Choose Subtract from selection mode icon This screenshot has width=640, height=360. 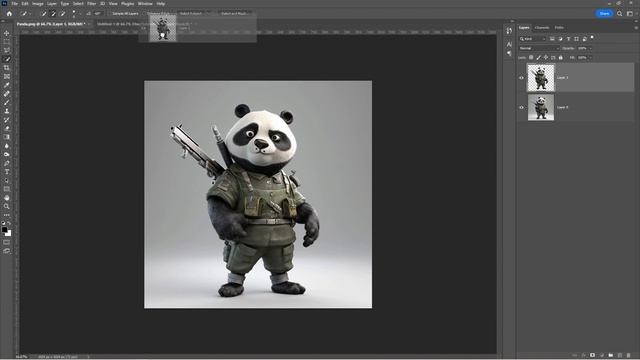(62, 13)
